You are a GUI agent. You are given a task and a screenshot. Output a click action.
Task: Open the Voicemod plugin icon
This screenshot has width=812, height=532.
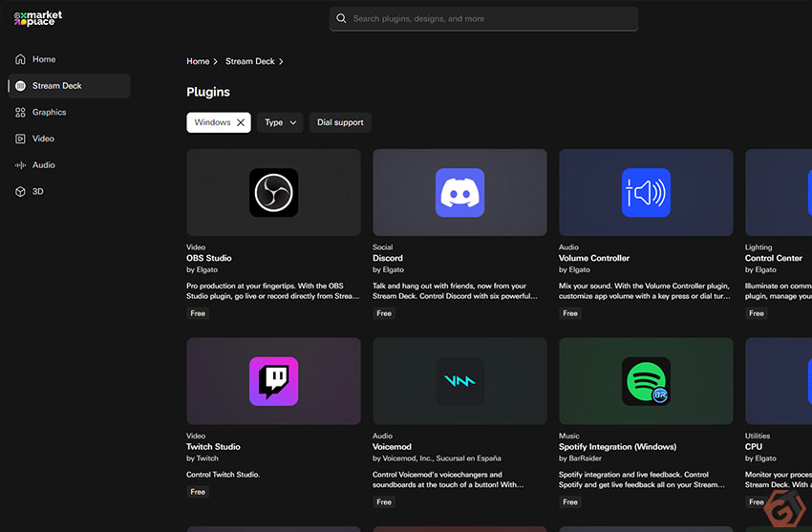pos(459,381)
